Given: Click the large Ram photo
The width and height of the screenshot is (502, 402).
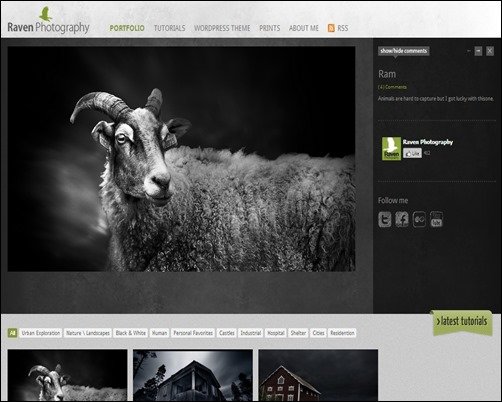Looking at the screenshot, I should 181,159.
